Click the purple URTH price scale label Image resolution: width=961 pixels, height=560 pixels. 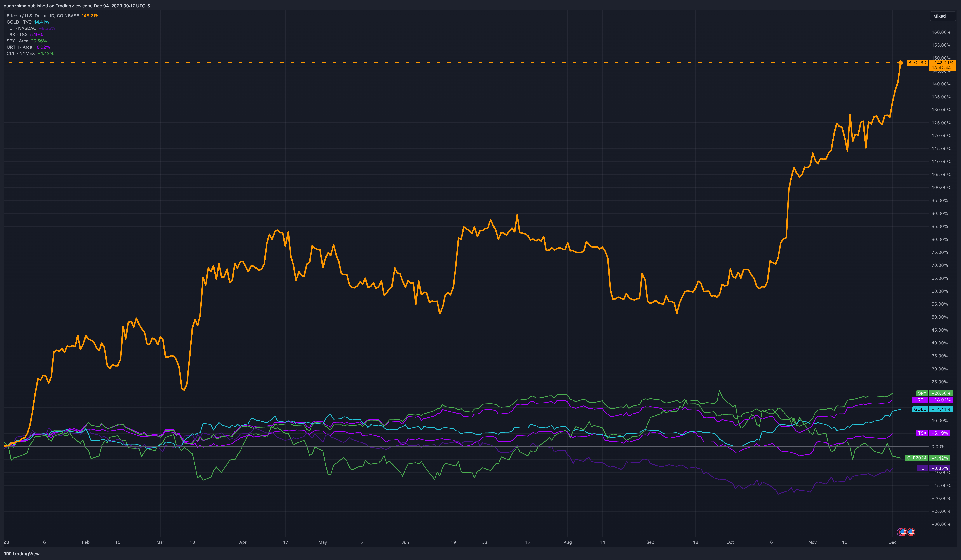tap(920, 400)
